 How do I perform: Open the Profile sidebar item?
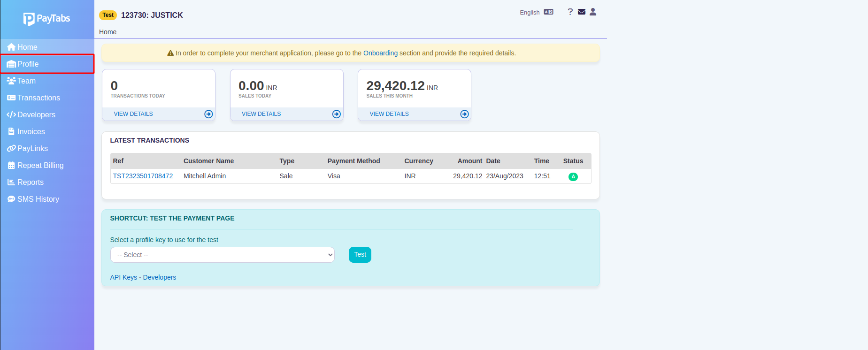point(47,64)
